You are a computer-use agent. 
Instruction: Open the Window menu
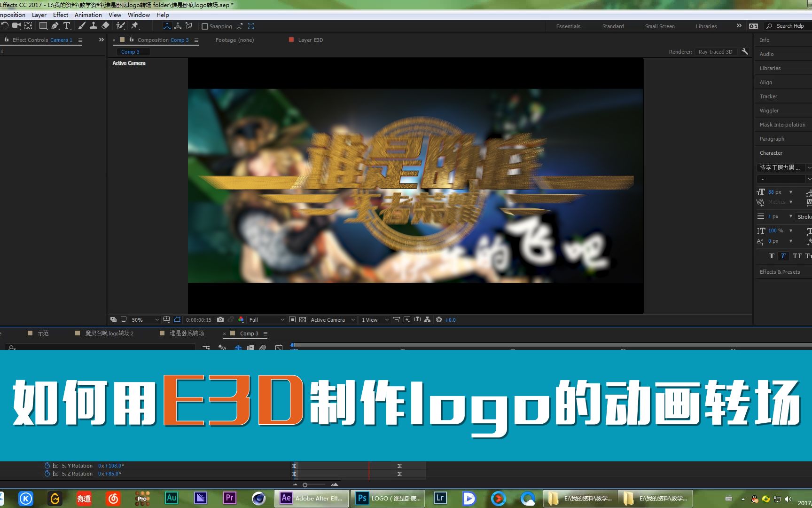coord(139,15)
